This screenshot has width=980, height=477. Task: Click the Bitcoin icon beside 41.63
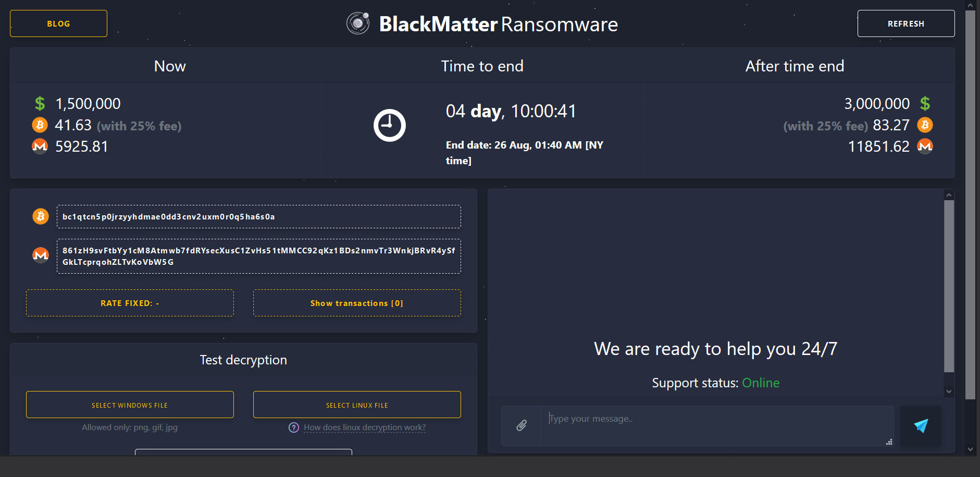point(40,125)
